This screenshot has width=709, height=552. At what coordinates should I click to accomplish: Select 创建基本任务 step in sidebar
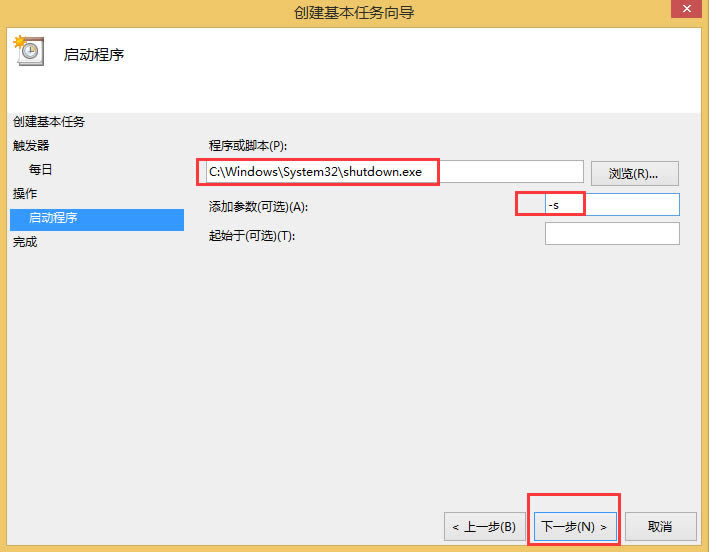pyautogui.click(x=49, y=122)
